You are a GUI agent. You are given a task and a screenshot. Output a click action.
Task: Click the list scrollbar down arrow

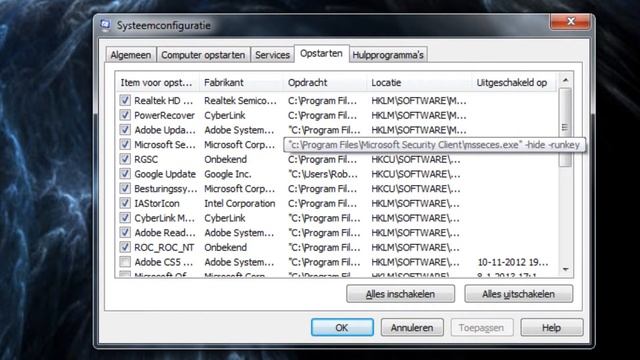[565, 269]
